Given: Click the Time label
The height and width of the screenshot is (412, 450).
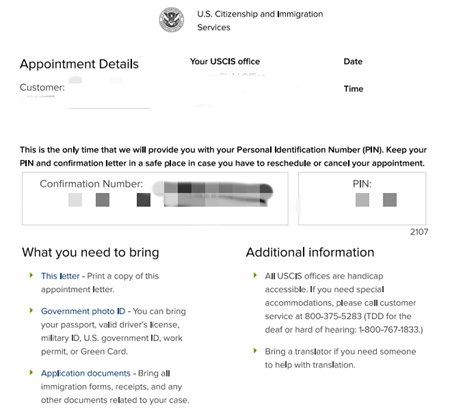Looking at the screenshot, I should [353, 89].
